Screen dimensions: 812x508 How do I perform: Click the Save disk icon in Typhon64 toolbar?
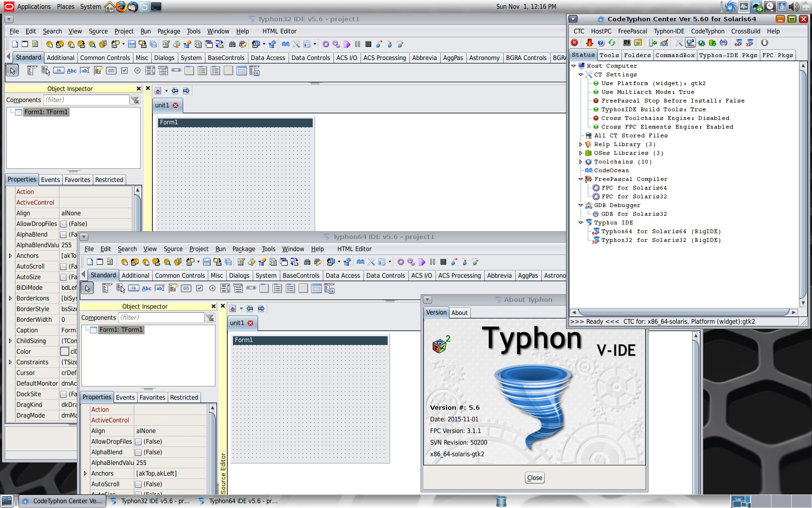[x=206, y=262]
